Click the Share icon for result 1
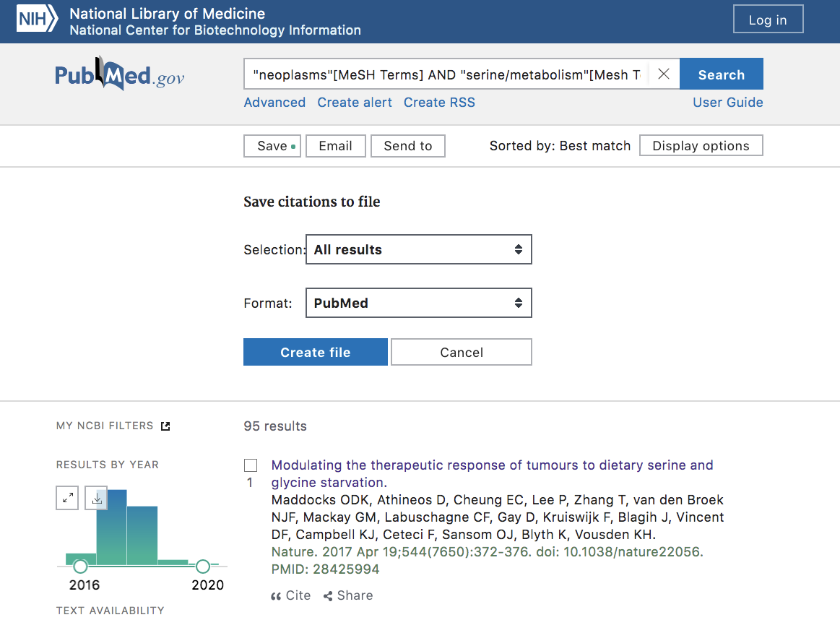Viewport: 840px width, 620px height. click(x=328, y=596)
